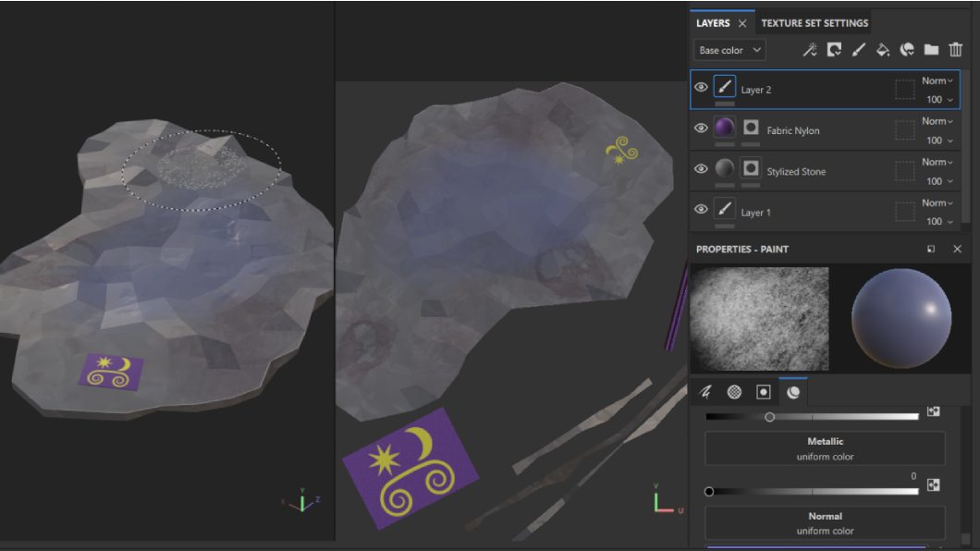
Task: Click the Fabric Nylon empty dotted slot
Action: [904, 130]
